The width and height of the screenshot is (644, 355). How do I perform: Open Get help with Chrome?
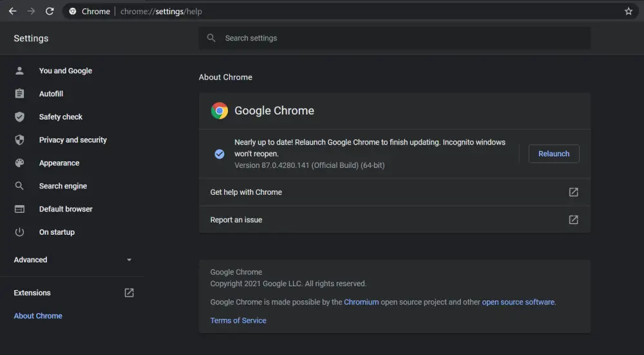(395, 192)
